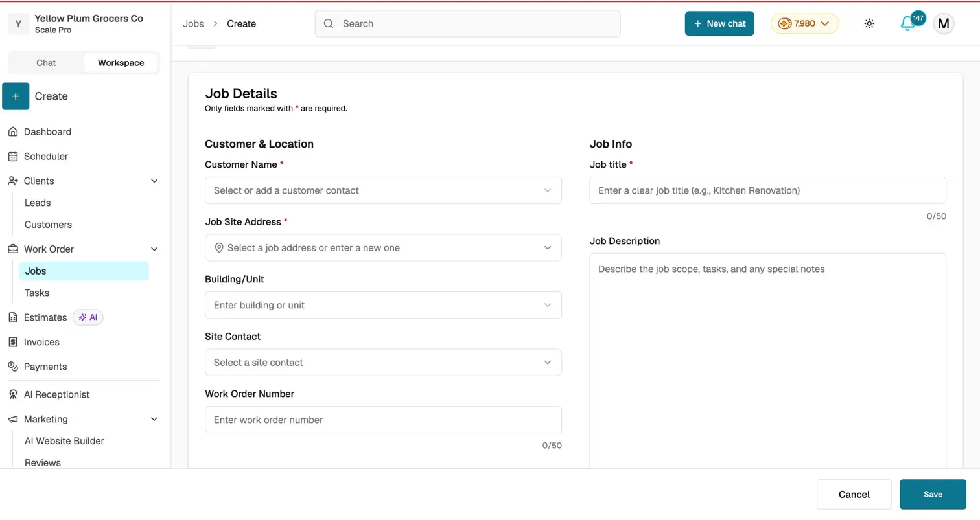The image size is (980, 520).
Task: Open the 7,980 credits dropdown
Action: (804, 24)
